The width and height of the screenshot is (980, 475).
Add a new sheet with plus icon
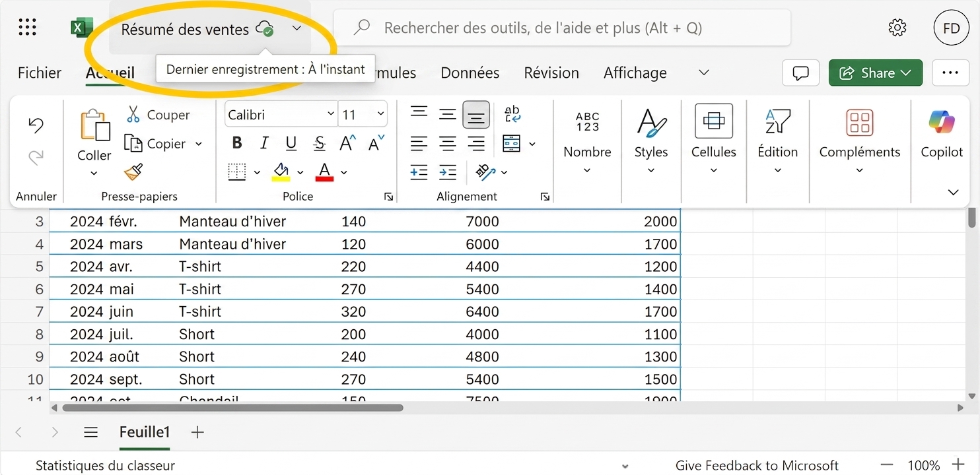point(197,433)
